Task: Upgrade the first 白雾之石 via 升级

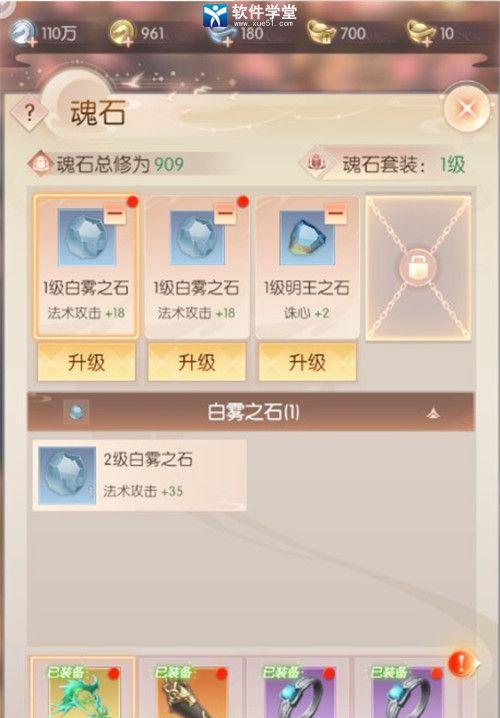Action: pyautogui.click(x=87, y=362)
